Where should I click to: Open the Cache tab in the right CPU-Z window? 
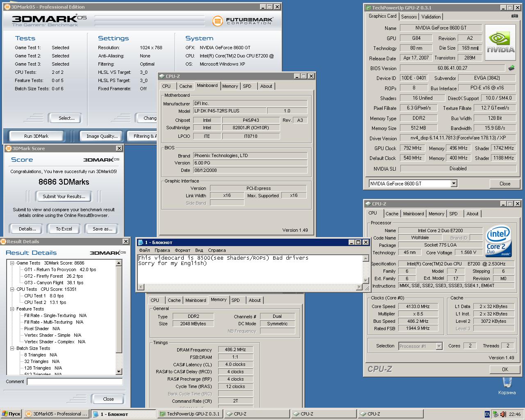tap(392, 214)
